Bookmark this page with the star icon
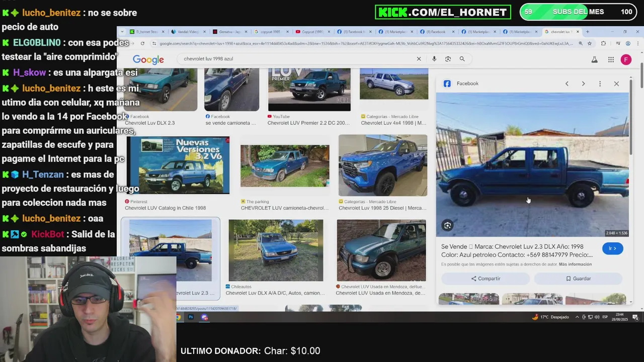 click(590, 44)
